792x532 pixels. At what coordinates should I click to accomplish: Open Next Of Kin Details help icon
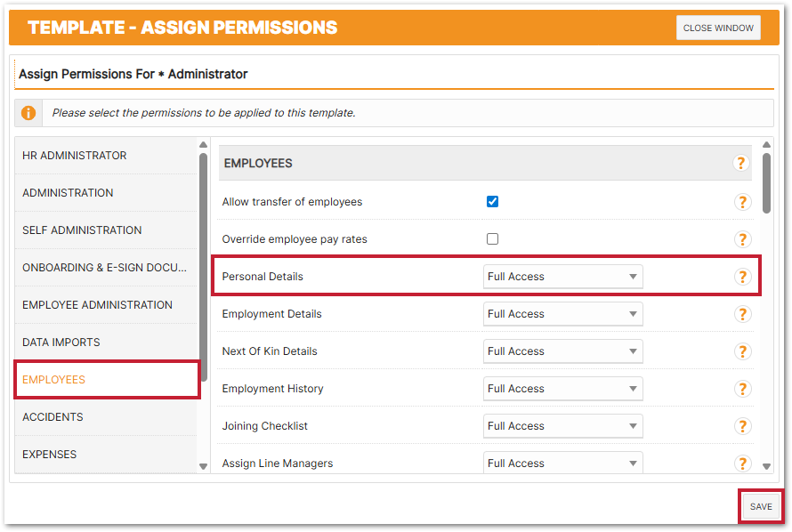[x=742, y=351]
